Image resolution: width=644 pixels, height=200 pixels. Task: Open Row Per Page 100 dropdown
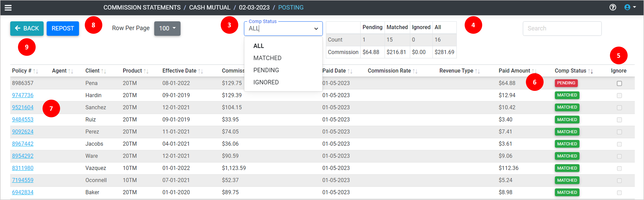[167, 28]
